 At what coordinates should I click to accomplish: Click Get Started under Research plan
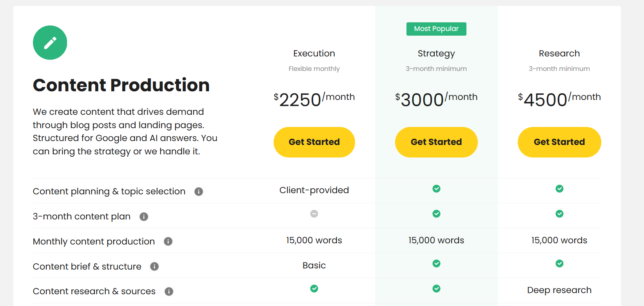(559, 142)
